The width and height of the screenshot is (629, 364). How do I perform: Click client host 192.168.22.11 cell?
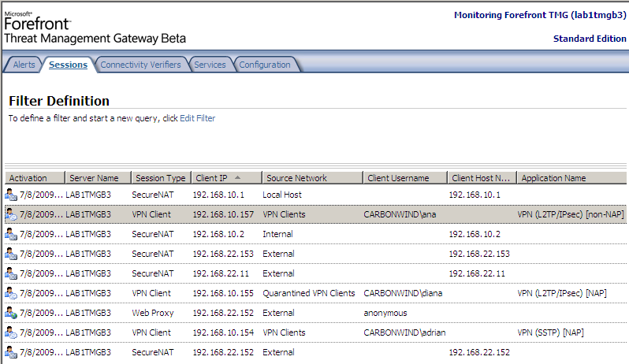(x=477, y=273)
